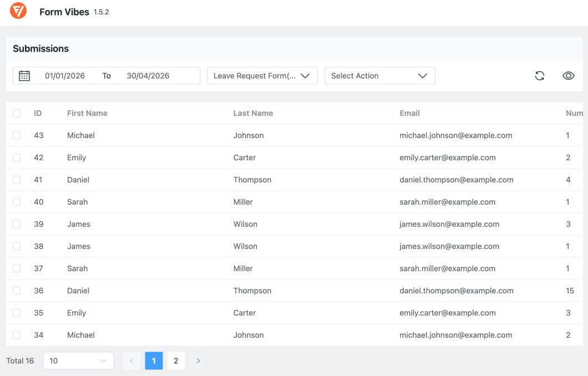Click first name James in row 39
Viewport: 588px width, 376px height.
(79, 224)
